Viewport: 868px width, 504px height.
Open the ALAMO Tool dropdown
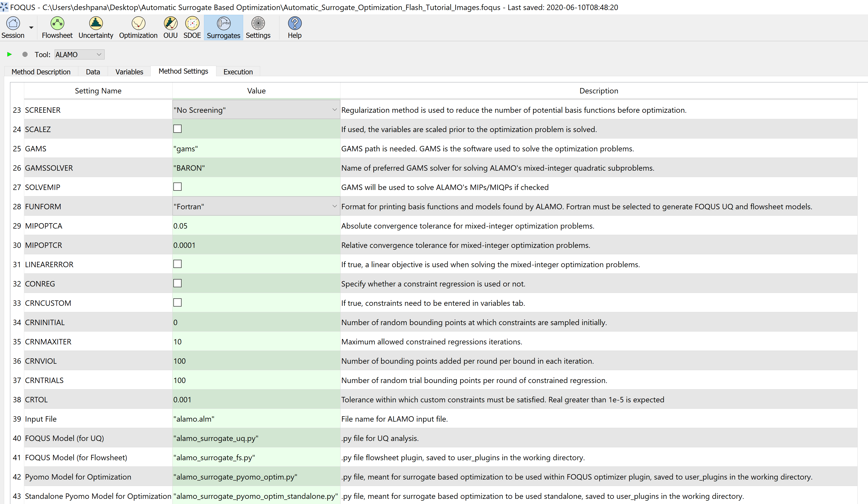79,54
